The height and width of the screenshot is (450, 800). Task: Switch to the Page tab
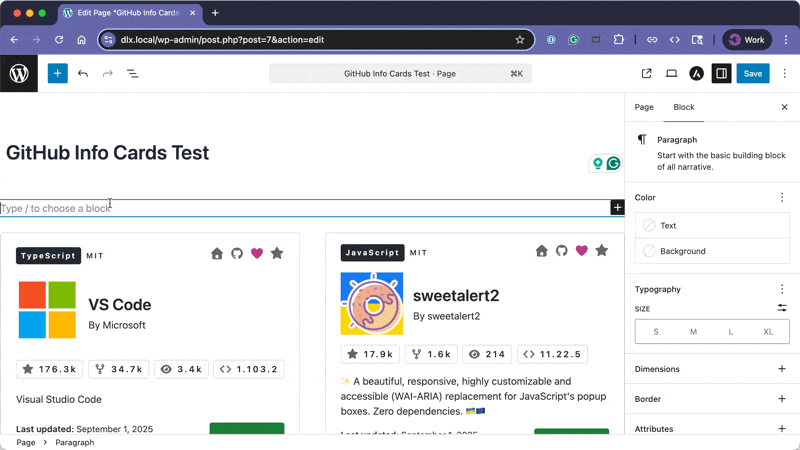[644, 107]
